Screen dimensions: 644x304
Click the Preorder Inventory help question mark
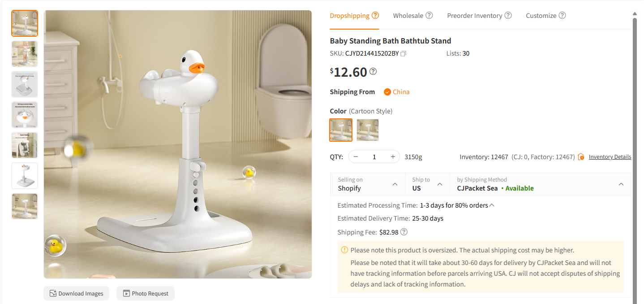pos(509,15)
